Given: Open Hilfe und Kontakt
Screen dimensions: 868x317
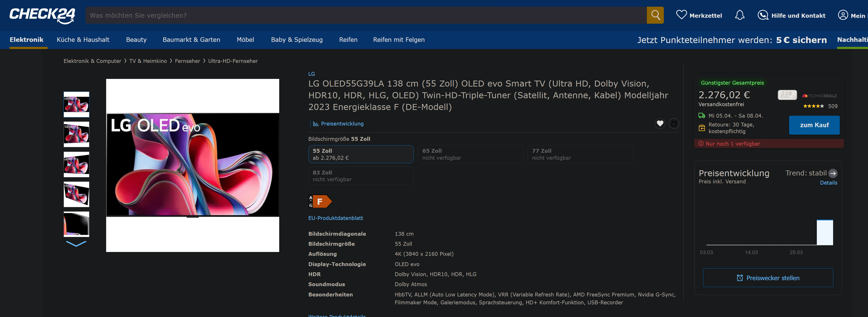Looking at the screenshot, I should click(791, 16).
